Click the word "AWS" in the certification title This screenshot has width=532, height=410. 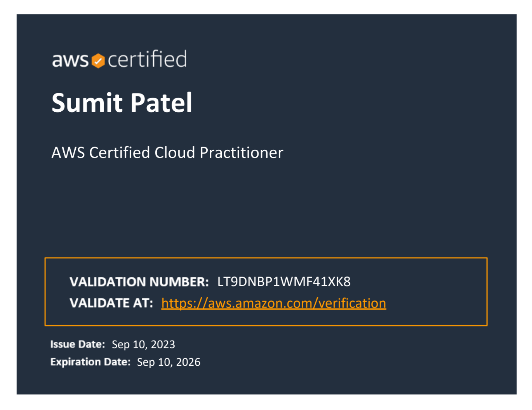(x=68, y=152)
